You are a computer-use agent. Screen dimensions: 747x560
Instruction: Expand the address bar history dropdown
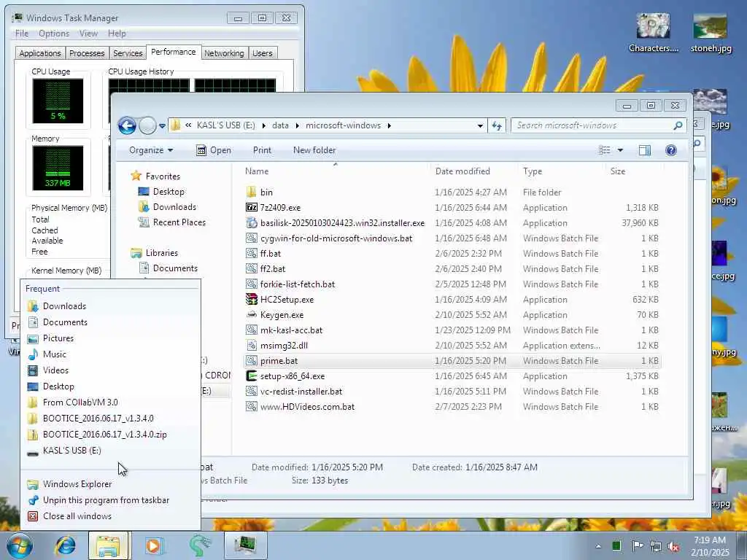(480, 125)
